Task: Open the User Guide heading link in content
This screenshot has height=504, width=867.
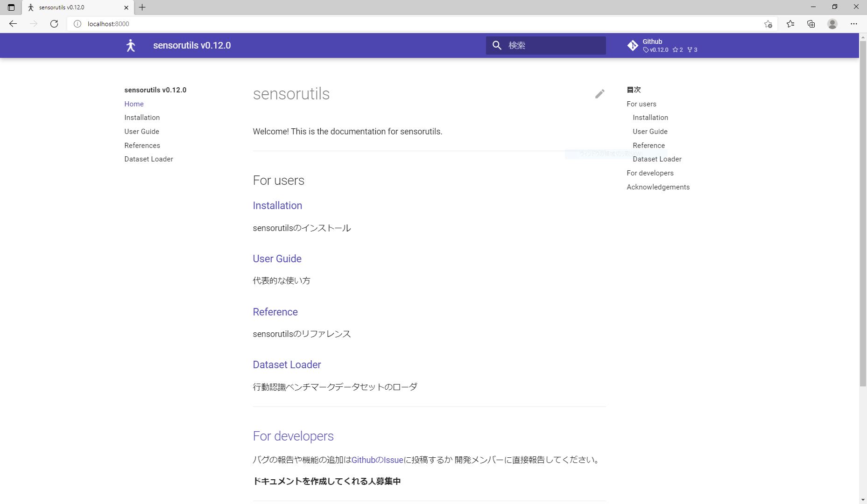Action: [277, 259]
